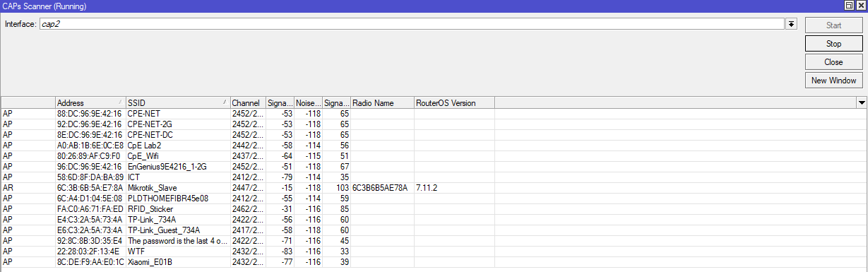This screenshot has width=868, height=272.
Task: Click address 80:26:89:AF:C9:F0
Action: pos(89,155)
